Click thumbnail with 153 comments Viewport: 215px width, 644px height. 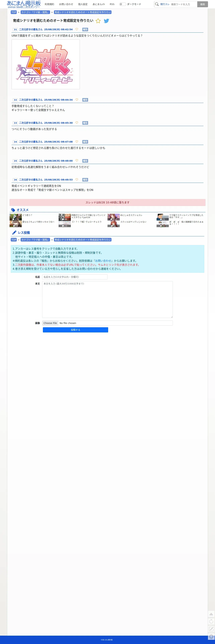coord(114,217)
